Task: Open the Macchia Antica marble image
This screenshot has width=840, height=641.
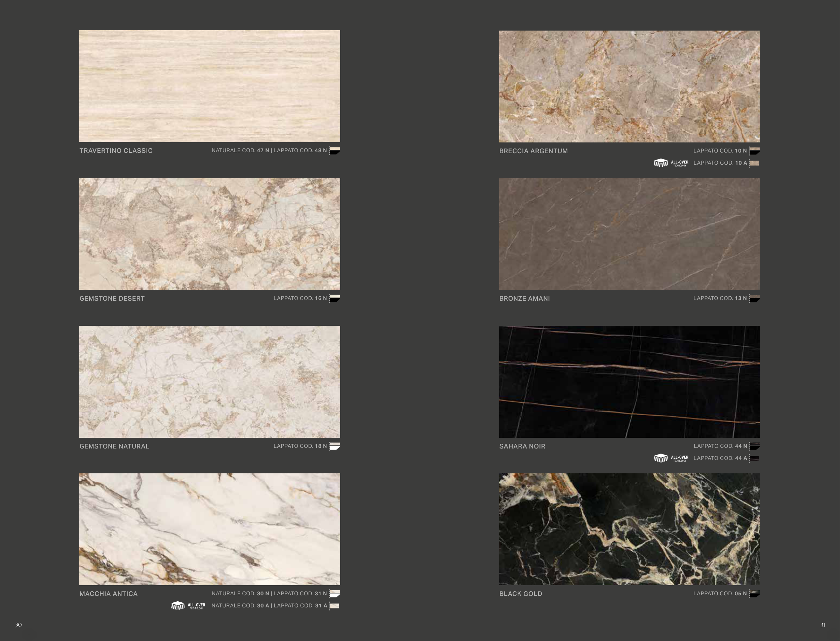Action: pyautogui.click(x=209, y=529)
